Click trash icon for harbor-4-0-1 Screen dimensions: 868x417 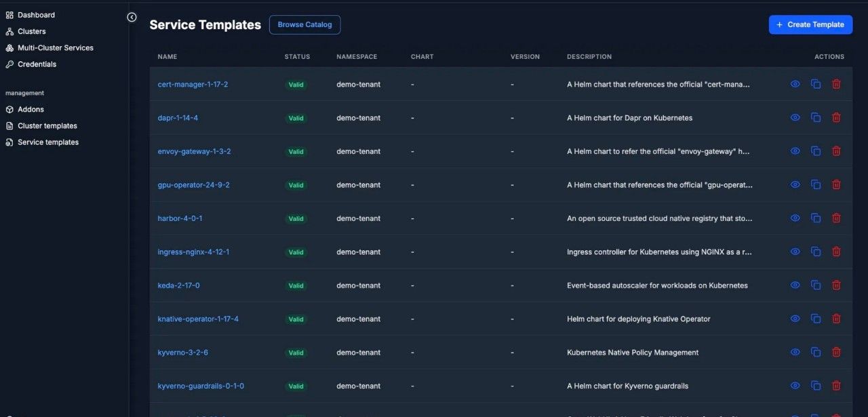click(x=836, y=218)
